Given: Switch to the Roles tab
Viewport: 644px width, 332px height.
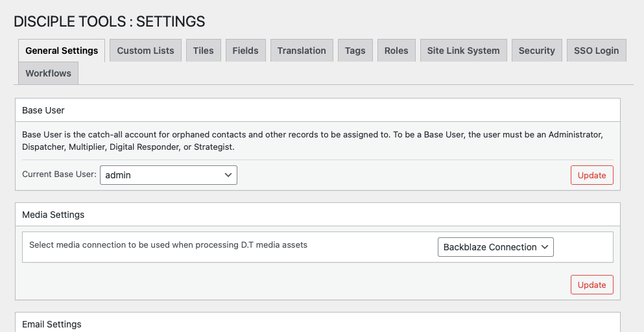Looking at the screenshot, I should point(396,51).
